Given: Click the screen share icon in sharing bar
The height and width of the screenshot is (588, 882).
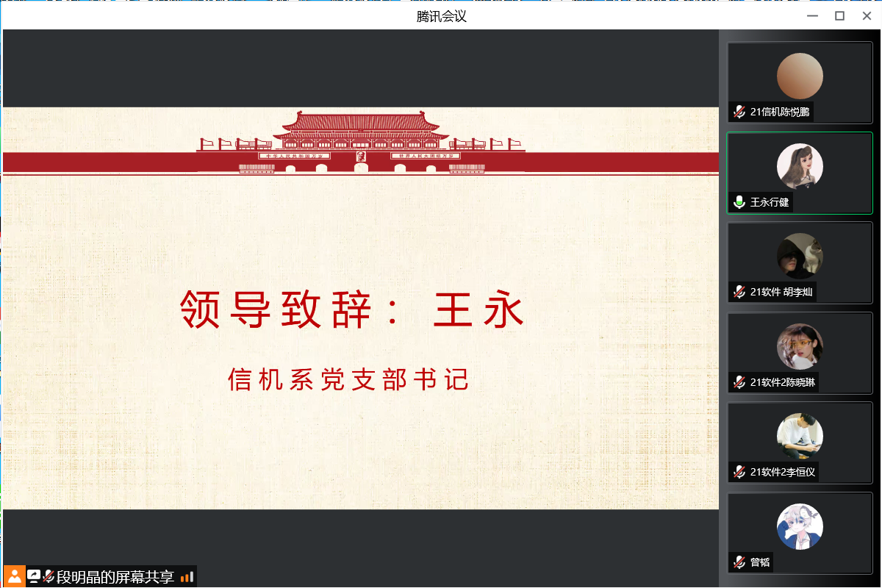Looking at the screenshot, I should 34,576.
